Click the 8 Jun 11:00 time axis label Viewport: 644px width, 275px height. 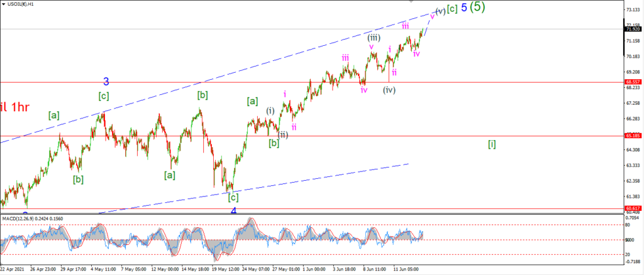374,270
